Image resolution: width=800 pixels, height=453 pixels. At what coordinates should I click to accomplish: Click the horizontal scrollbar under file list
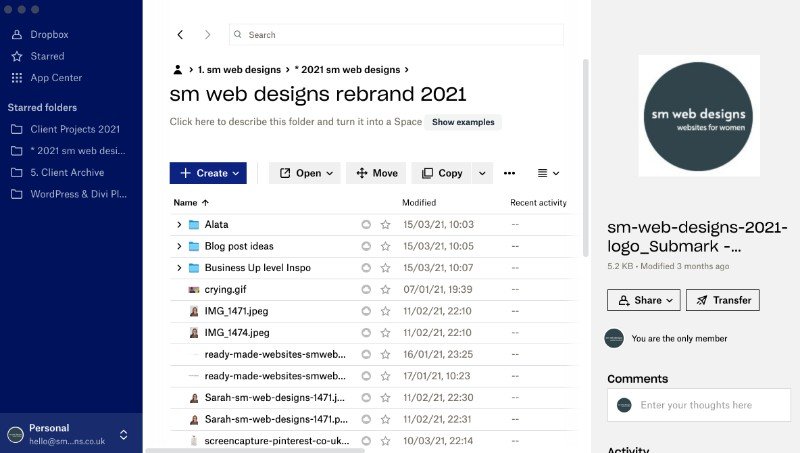255,450
